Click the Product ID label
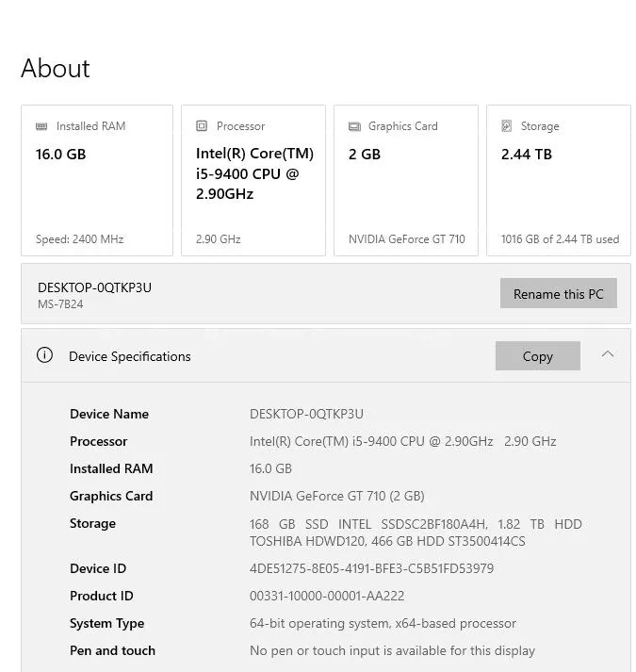The height and width of the screenshot is (672, 636). pos(102,596)
